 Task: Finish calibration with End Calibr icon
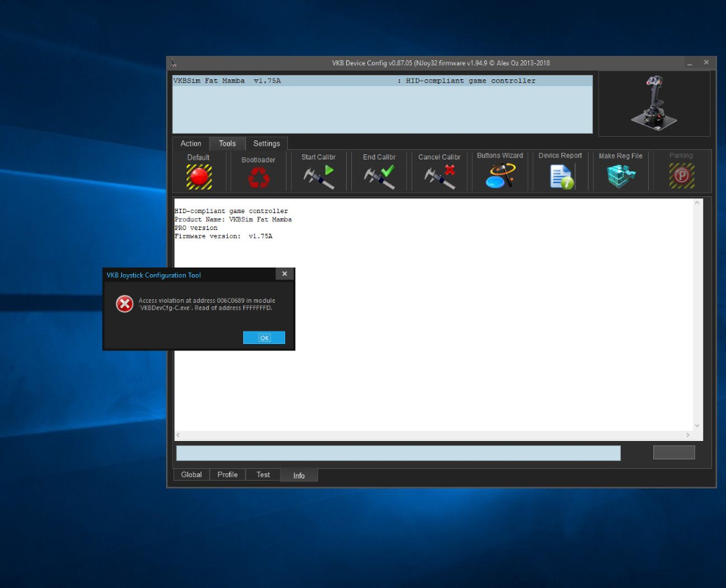(x=379, y=177)
